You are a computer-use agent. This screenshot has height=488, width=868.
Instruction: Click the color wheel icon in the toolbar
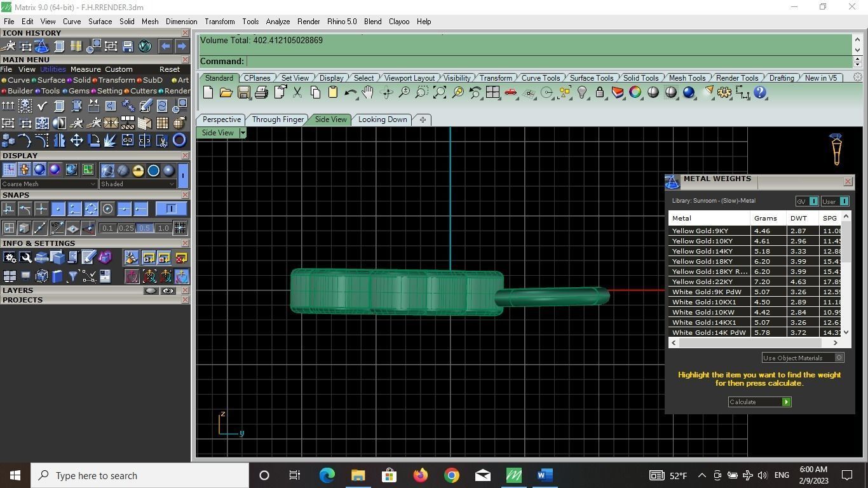coord(635,93)
